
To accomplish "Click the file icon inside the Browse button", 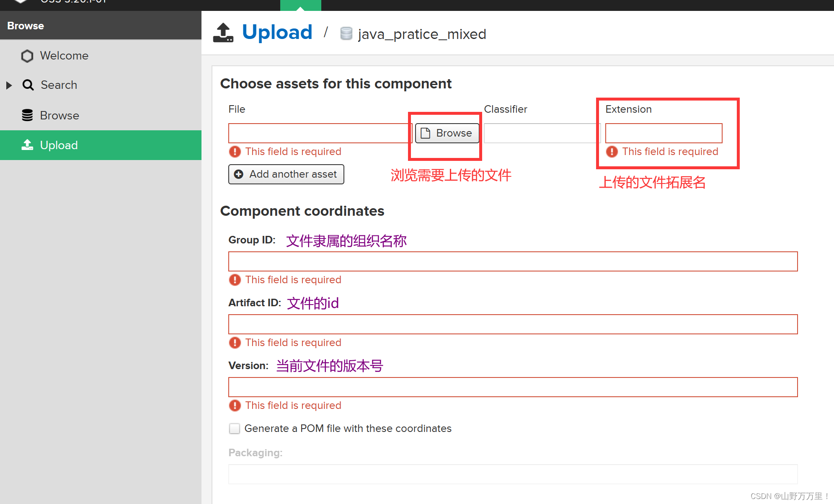I will (x=426, y=133).
